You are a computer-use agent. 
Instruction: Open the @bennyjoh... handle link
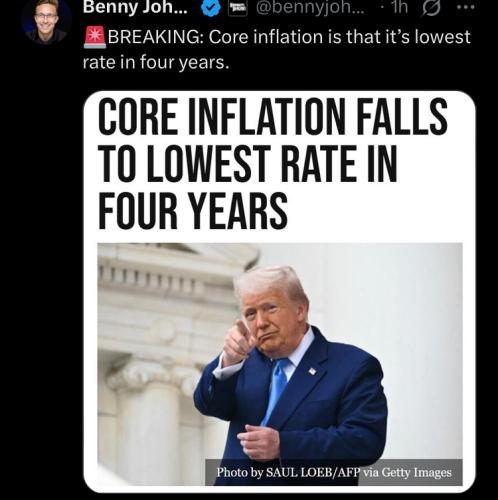click(310, 8)
